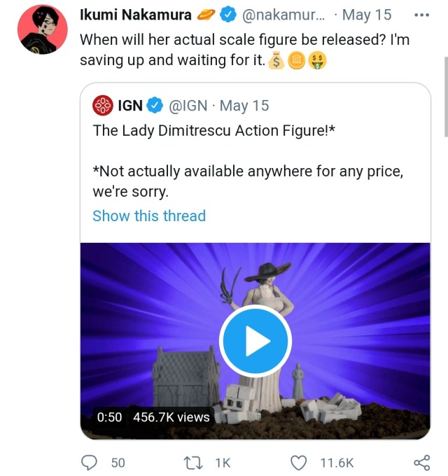Click the reply speech bubble icon
Viewport: 448px width, 476px height.
90,463
